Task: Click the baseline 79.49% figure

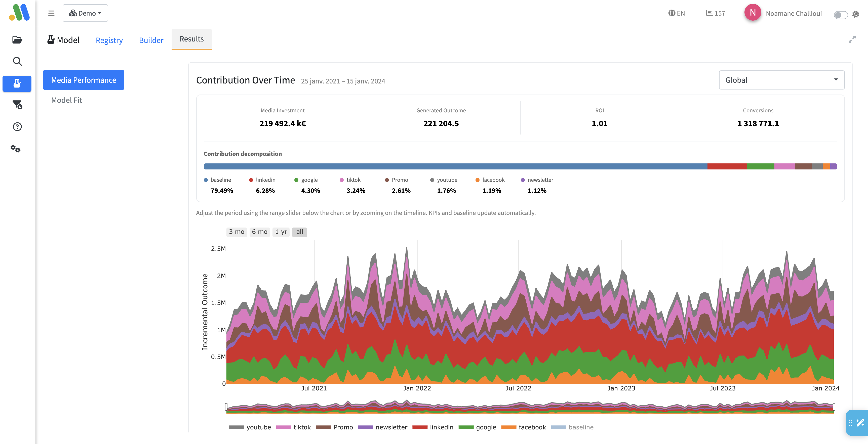Action: click(222, 191)
